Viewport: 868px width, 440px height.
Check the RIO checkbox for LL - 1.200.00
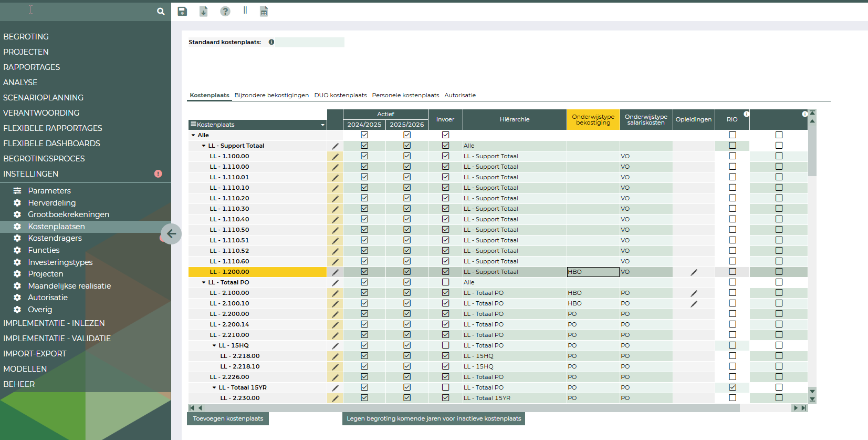[733, 272]
